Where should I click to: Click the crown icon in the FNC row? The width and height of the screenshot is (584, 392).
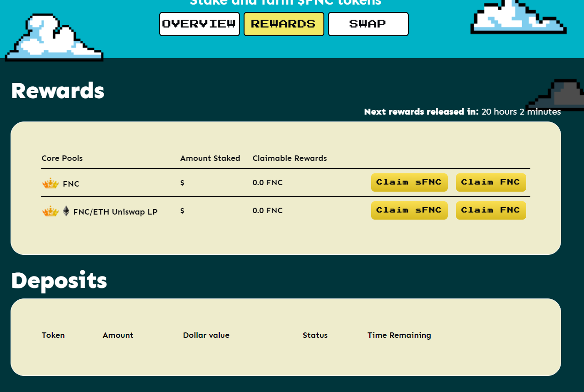50,184
